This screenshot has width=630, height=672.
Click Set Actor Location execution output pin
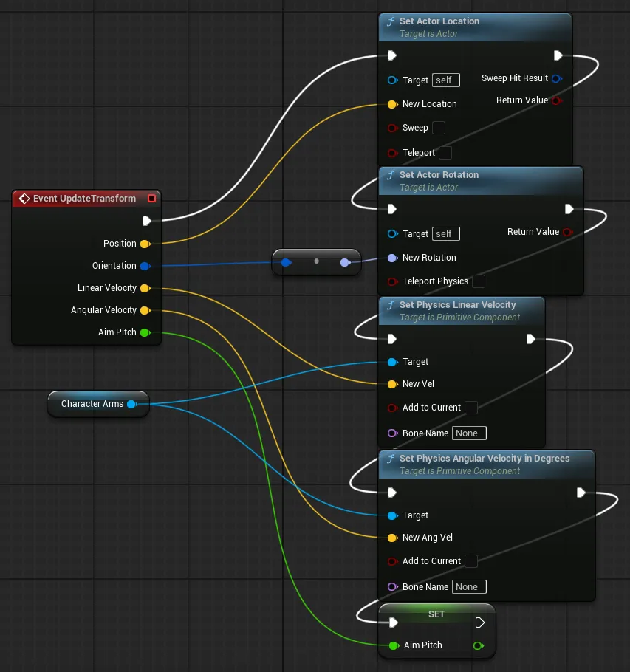pos(558,55)
